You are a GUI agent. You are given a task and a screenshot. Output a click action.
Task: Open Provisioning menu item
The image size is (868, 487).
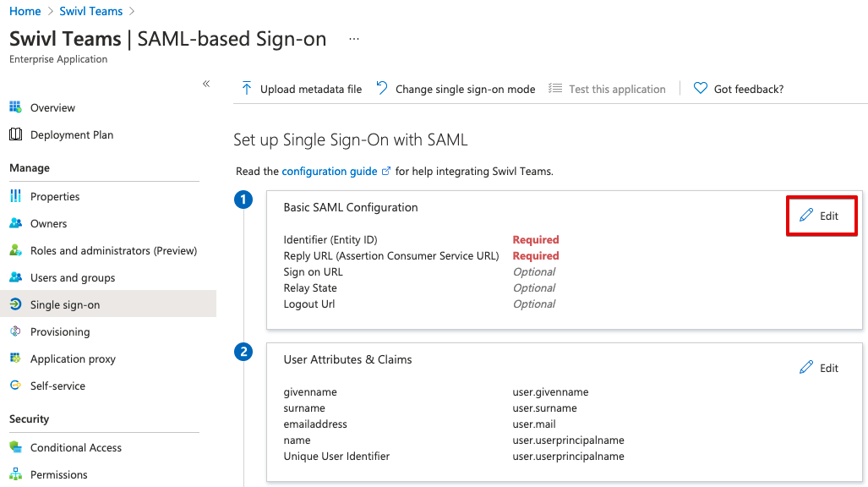click(60, 332)
